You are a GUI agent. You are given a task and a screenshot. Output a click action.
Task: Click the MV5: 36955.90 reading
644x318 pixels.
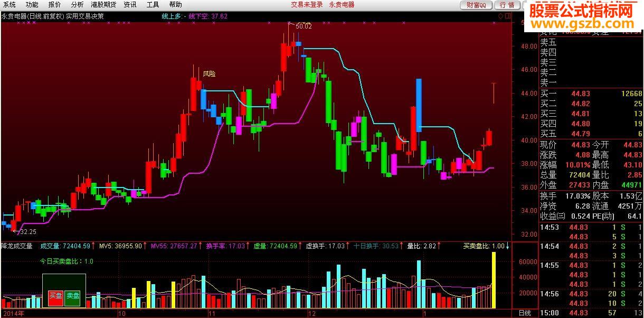(x=121, y=246)
